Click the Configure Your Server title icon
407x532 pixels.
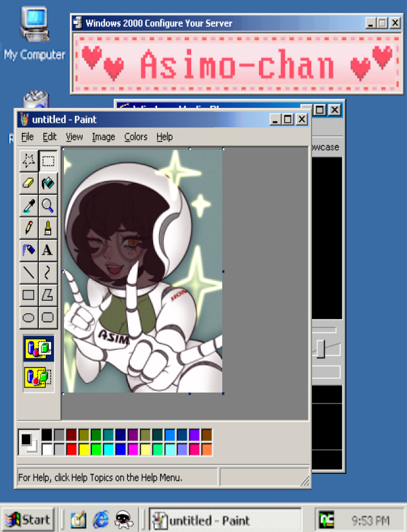tap(78, 23)
